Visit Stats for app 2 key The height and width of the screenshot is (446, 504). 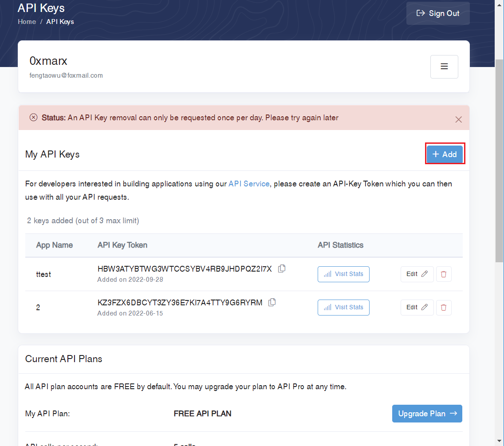tap(343, 308)
